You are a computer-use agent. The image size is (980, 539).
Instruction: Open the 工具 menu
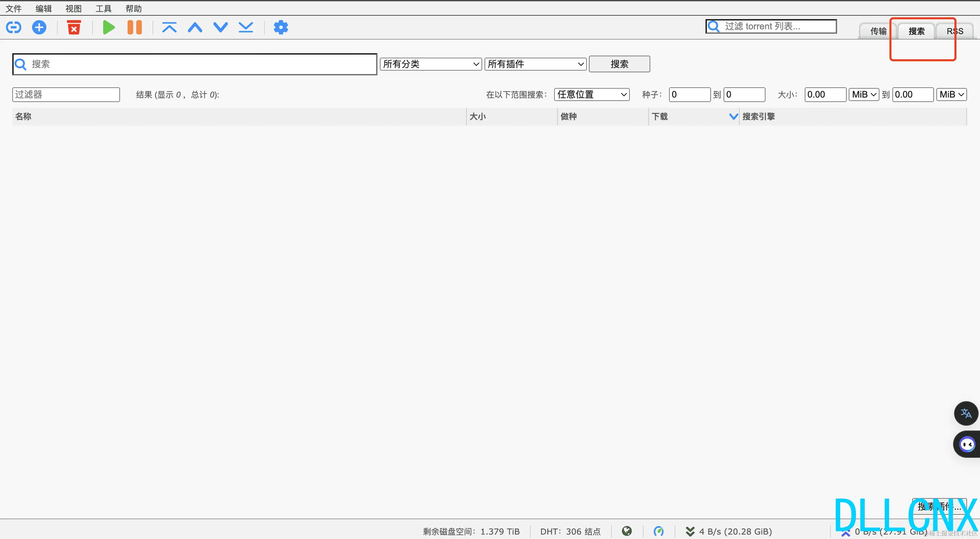pos(103,9)
